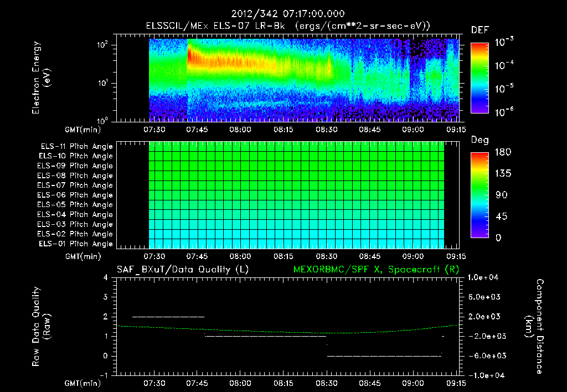567x392 pixels.
Task: Select the ELS-01 Pitch Angle row label
Action: point(76,244)
